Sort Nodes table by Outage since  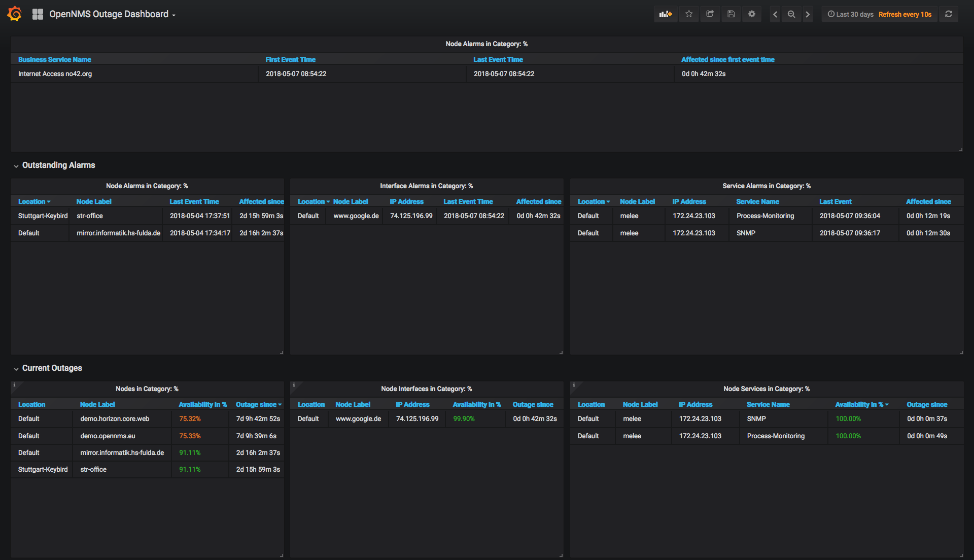(256, 404)
